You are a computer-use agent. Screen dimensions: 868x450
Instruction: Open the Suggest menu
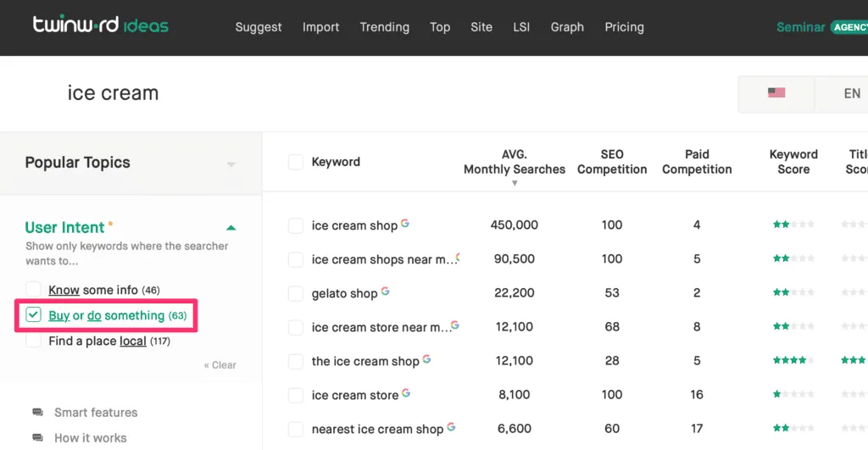click(258, 27)
